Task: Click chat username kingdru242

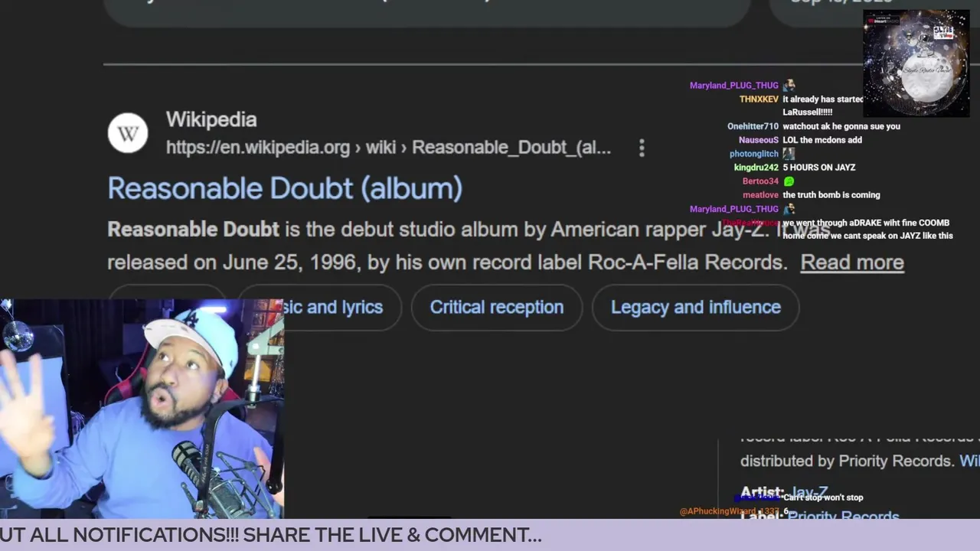Action: (x=756, y=168)
